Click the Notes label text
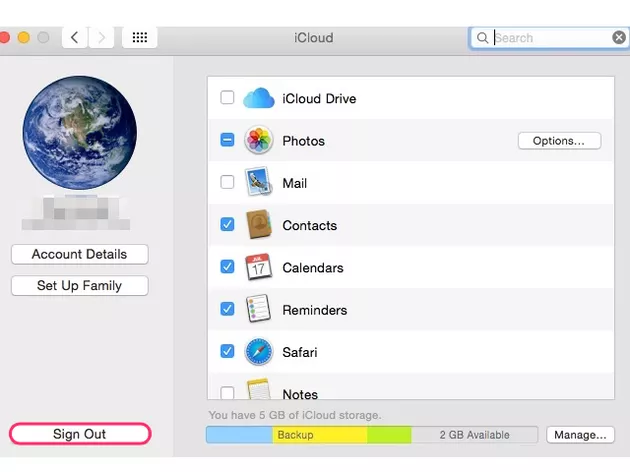 [x=300, y=394]
